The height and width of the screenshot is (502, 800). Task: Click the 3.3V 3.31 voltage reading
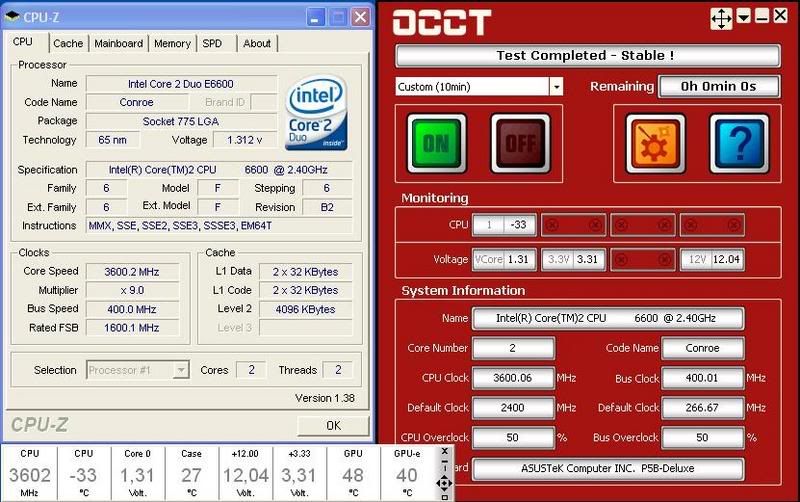pyautogui.click(x=573, y=259)
